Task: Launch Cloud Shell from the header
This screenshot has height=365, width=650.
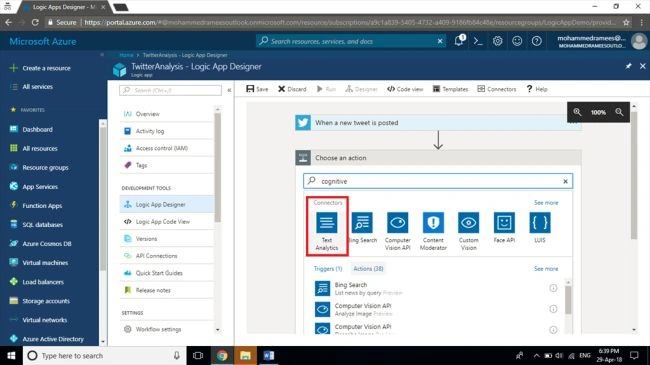Action: [478, 41]
